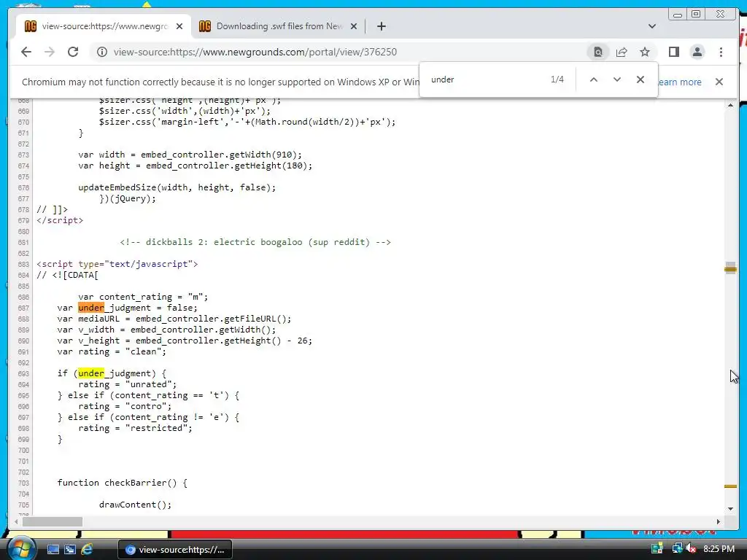Click 'updateEmbedSize(width, height, false);' line

(177, 187)
